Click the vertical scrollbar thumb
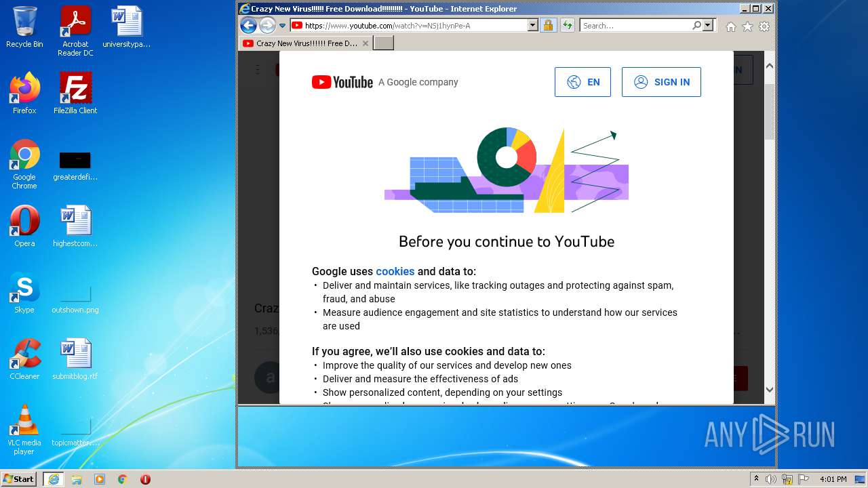 coord(770,112)
